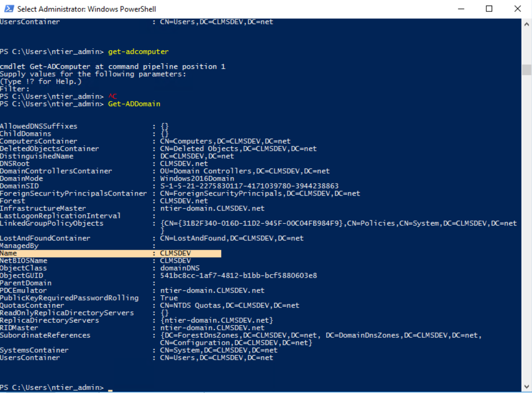Click the vertical scrollbar thumb
532x393 pixels.
[527, 70]
